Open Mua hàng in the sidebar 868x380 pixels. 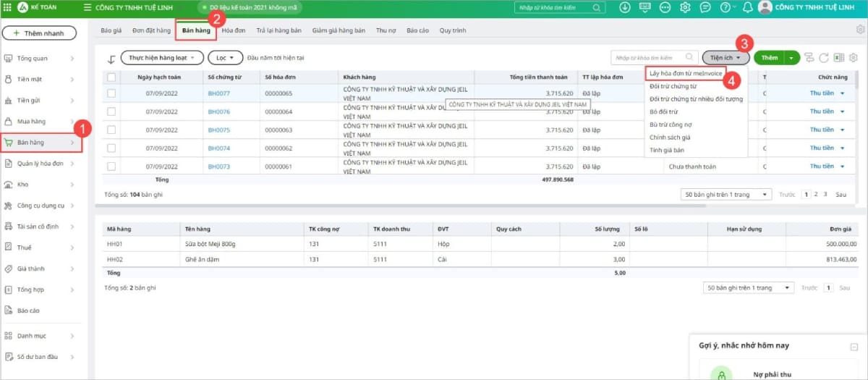tap(40, 121)
